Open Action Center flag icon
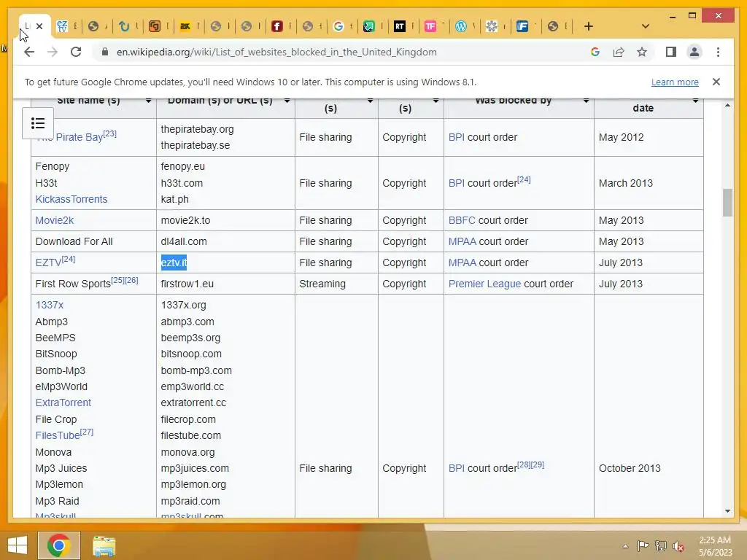Screen dimensions: 747x560 tap(643, 546)
